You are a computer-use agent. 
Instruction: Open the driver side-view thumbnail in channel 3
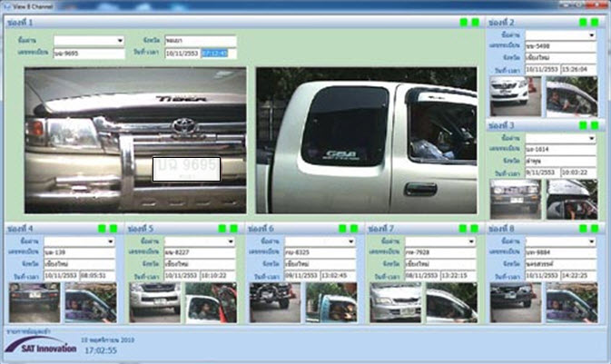pyautogui.click(x=572, y=199)
